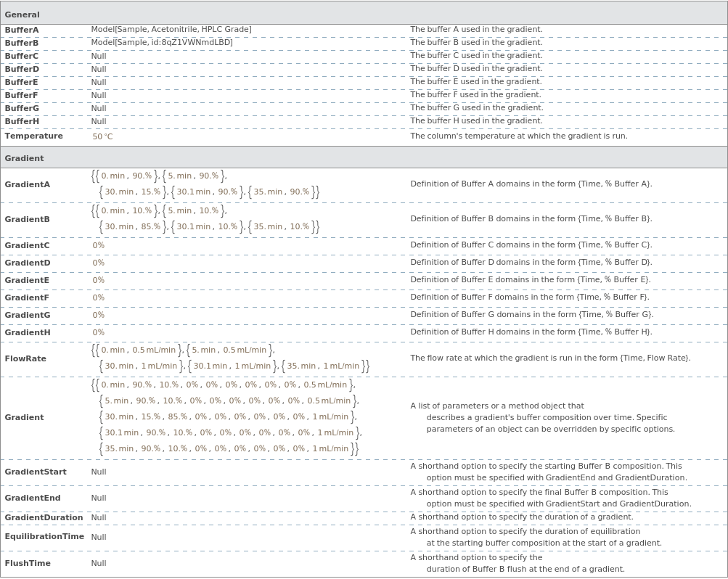The image size is (728, 579).
Task: Click the BufferC Null value
Action: pos(98,56)
